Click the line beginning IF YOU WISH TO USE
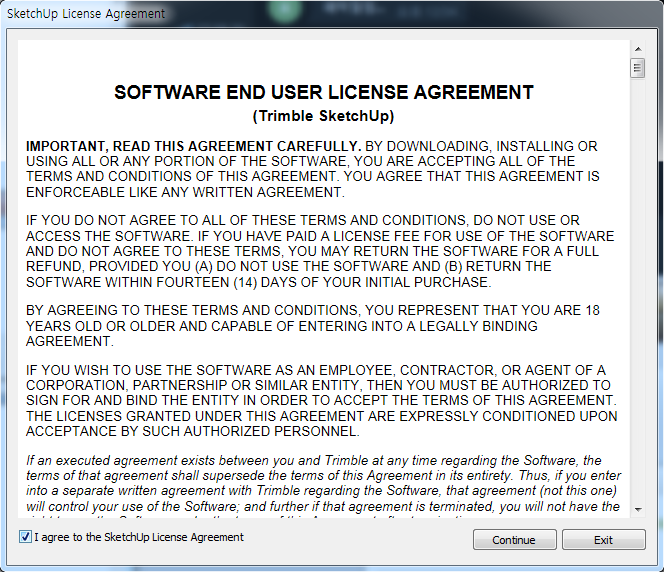The width and height of the screenshot is (664, 572). 316,370
